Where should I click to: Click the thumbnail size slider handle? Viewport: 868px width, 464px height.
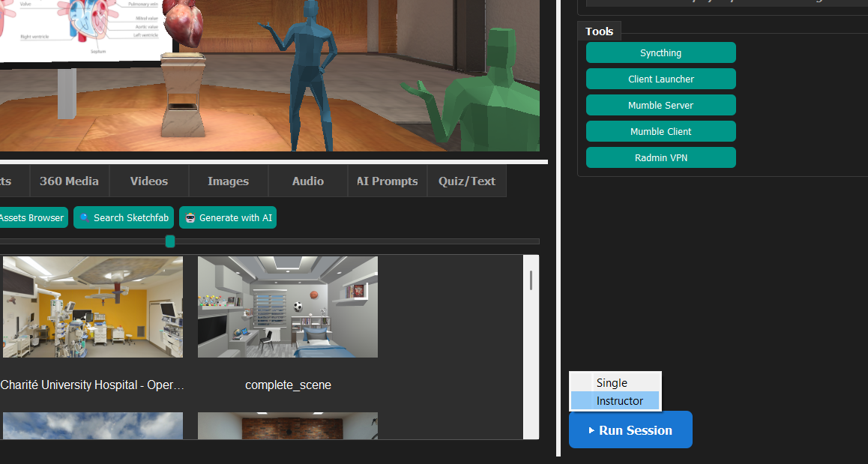tap(170, 241)
